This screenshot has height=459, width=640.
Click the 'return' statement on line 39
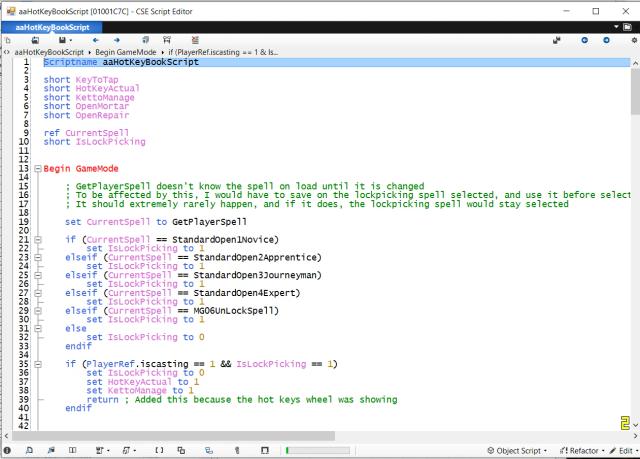point(102,399)
